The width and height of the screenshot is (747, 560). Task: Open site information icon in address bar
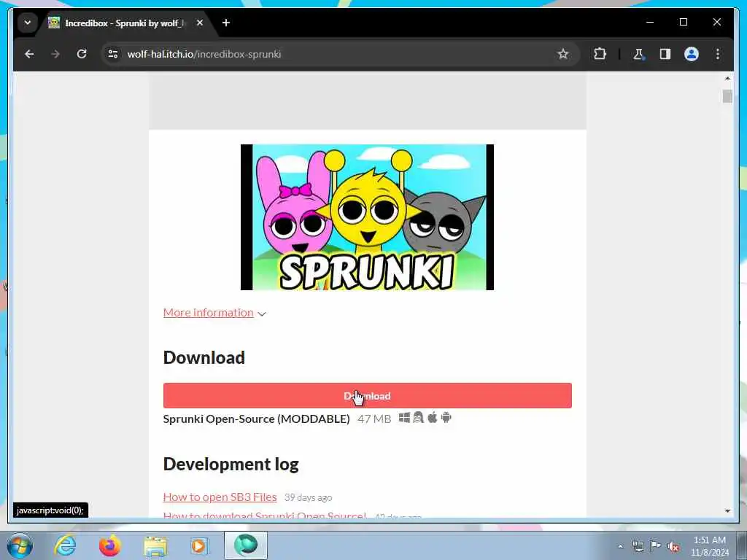point(113,54)
